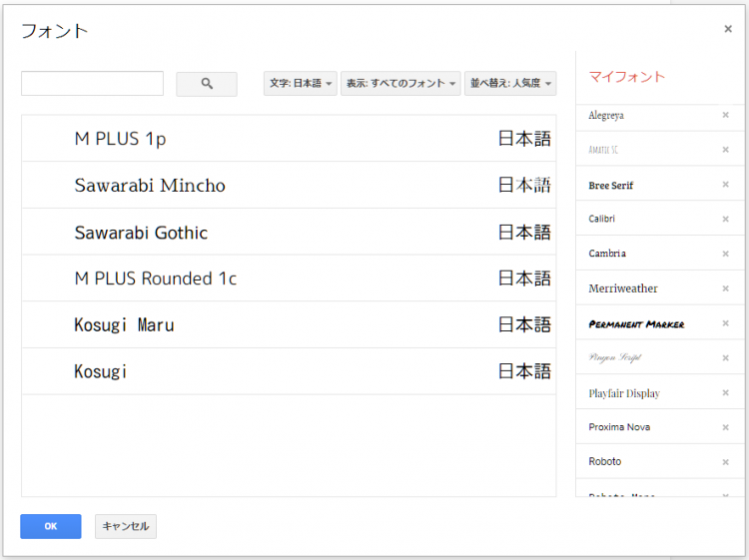
Task: Remove Alegreya from My Fonts
Action: 725,115
